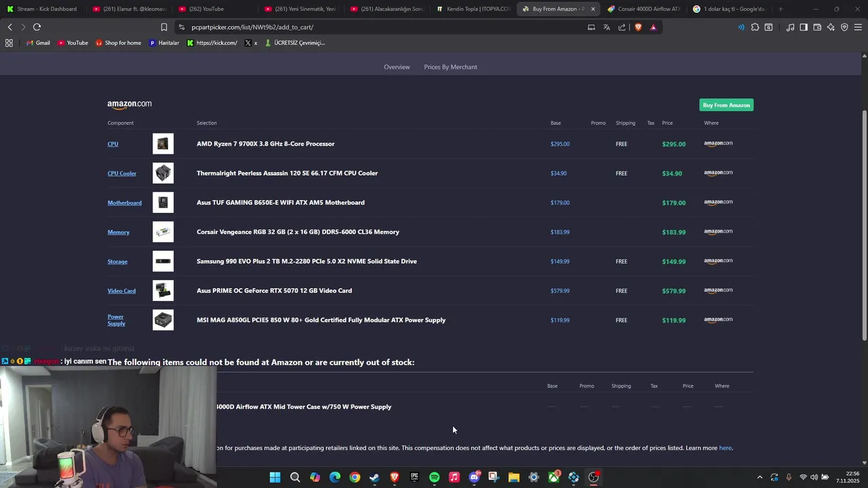868x488 pixels.
Task: Click the MSI MAG A850GL power supply thumbnail
Action: pos(163,320)
